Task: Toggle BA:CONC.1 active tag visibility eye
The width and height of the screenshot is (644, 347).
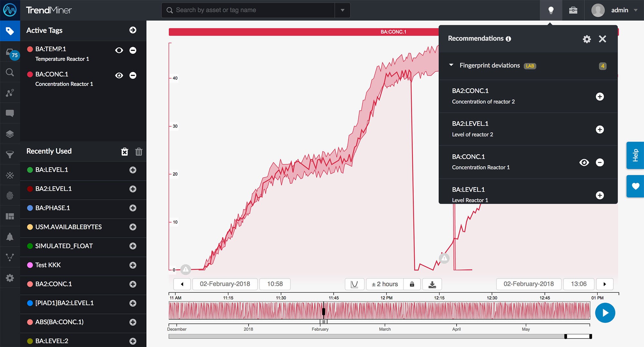Action: tap(119, 75)
